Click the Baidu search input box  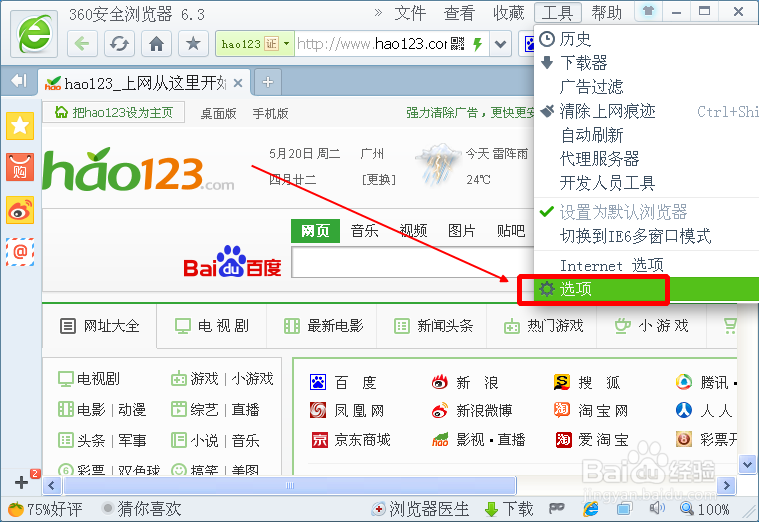412,262
